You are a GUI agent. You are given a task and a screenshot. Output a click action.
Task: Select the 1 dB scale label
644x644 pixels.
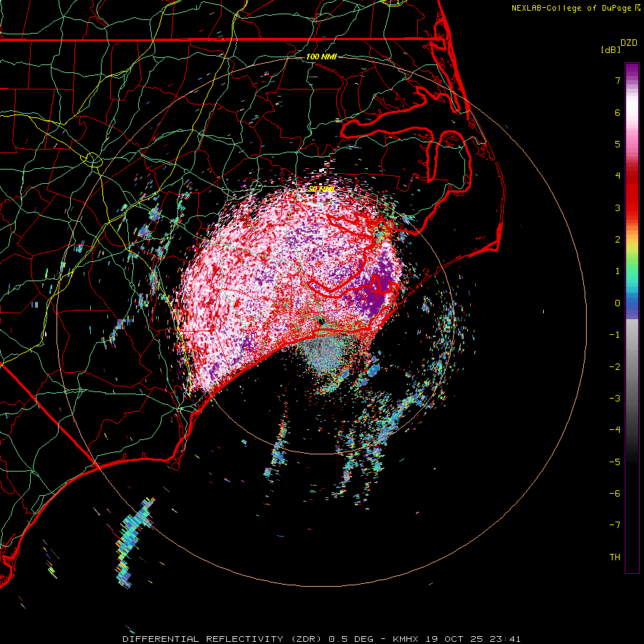click(x=618, y=271)
